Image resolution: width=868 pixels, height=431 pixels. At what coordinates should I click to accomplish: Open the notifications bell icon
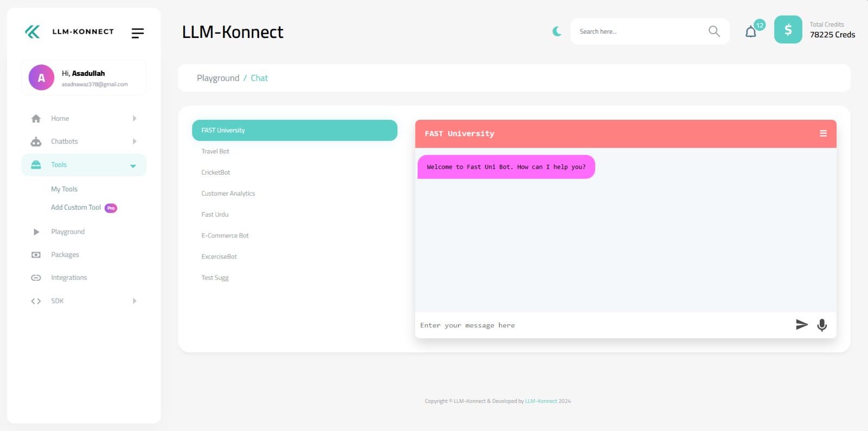(x=751, y=32)
